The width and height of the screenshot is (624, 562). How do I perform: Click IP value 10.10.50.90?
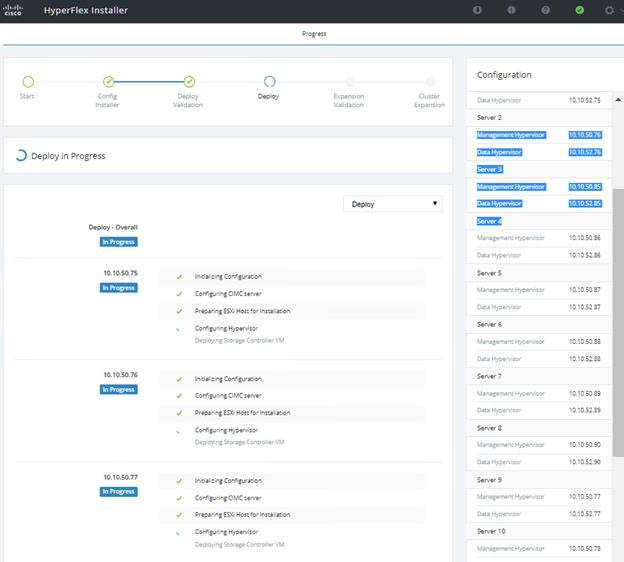(x=585, y=445)
